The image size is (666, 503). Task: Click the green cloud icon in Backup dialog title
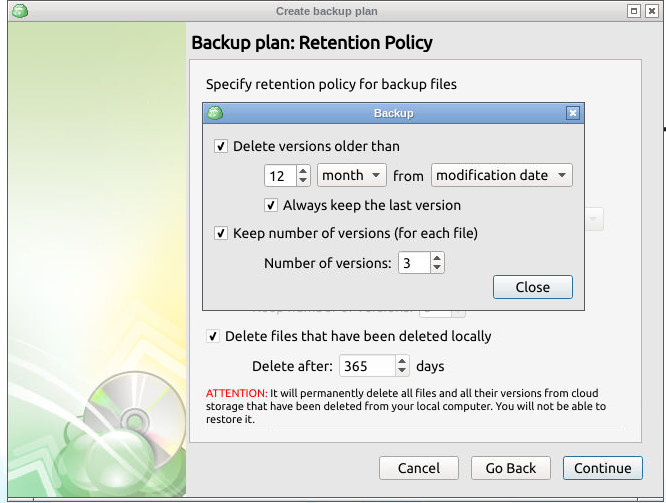click(x=215, y=113)
